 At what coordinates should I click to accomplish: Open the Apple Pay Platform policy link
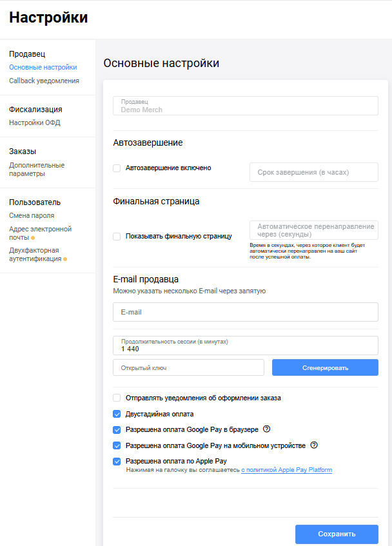click(287, 471)
